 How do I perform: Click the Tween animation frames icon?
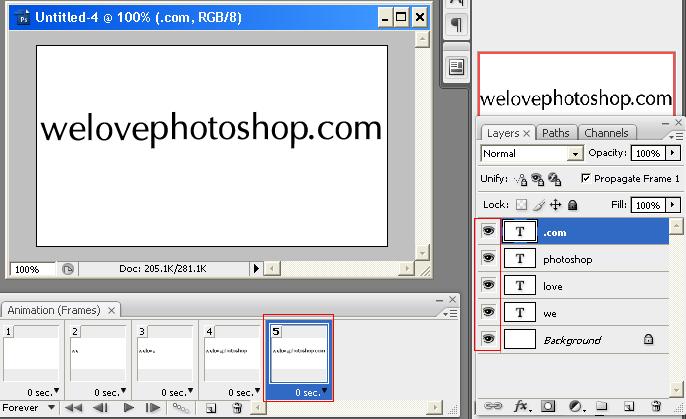pyautogui.click(x=181, y=408)
